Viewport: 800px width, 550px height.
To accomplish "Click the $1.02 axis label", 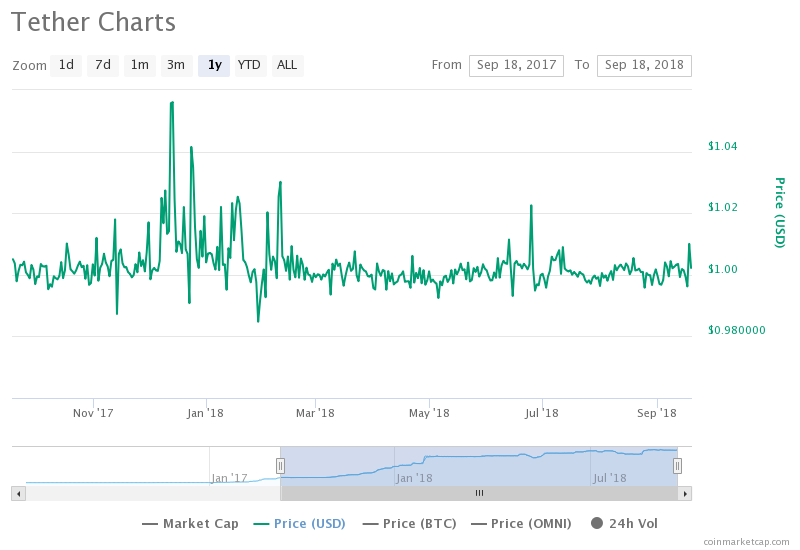I will (722, 207).
